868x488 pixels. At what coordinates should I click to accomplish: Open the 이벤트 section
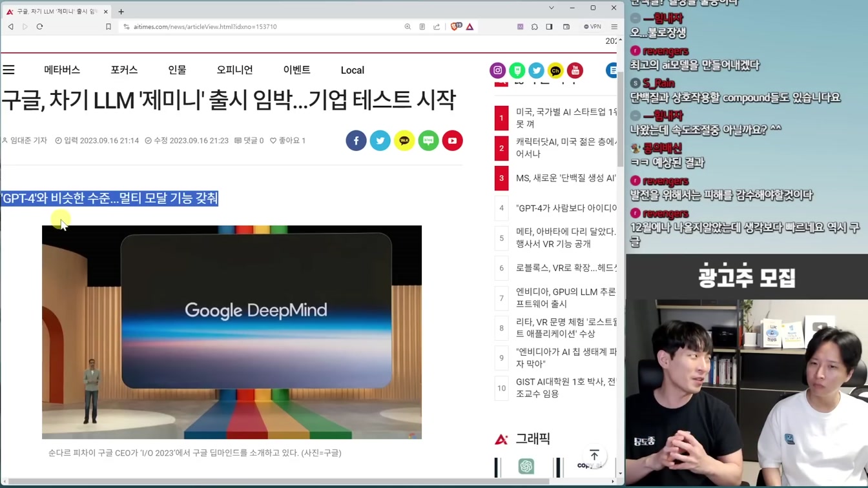click(296, 70)
